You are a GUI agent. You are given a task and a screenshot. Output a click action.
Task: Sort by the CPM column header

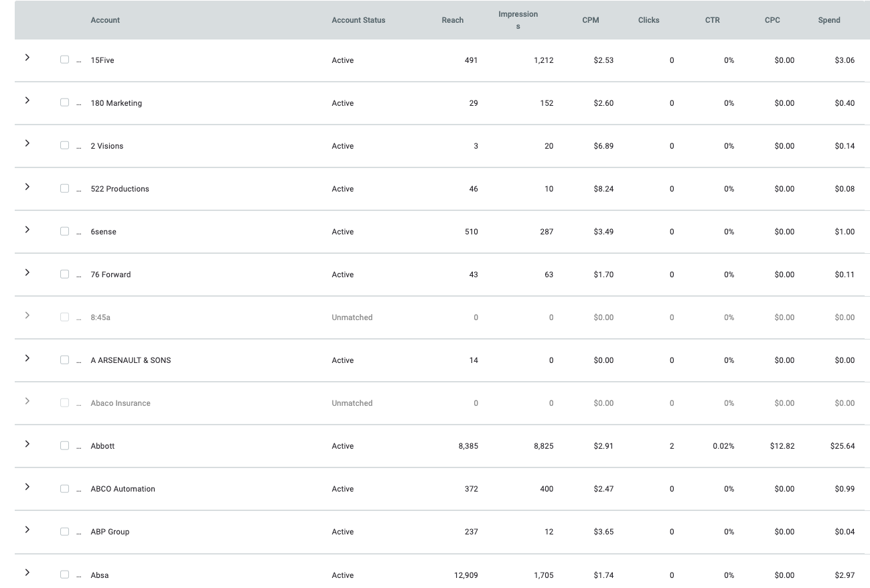point(591,20)
